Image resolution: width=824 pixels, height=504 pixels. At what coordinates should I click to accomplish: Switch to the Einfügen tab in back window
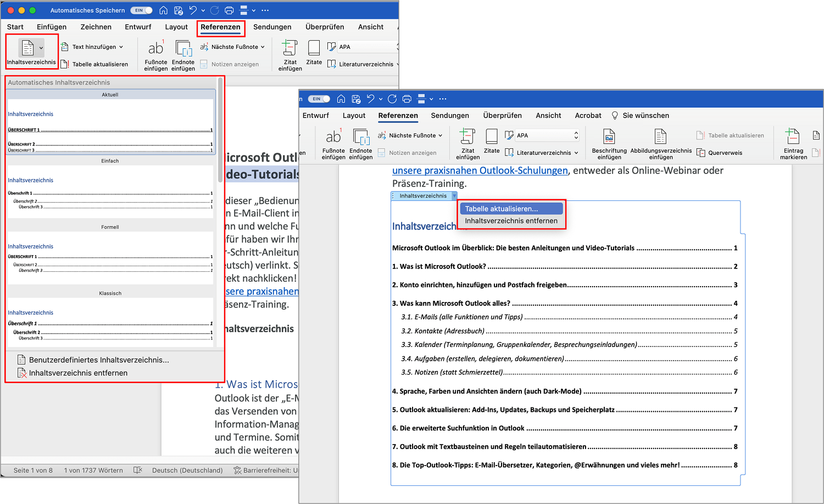tap(52, 27)
